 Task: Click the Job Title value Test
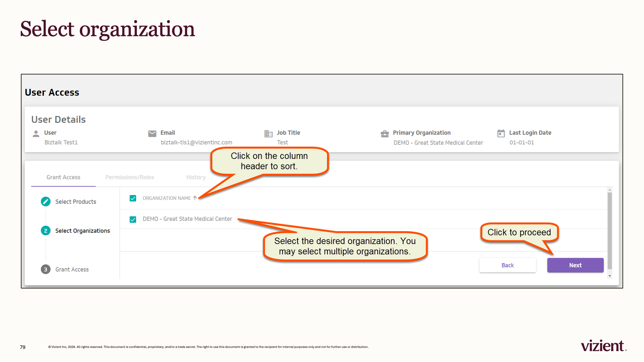282,142
